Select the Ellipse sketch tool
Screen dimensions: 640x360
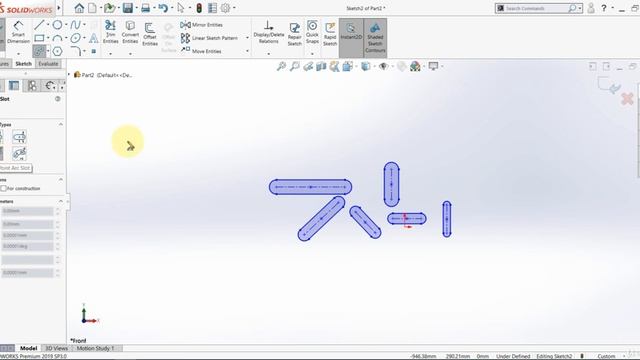point(76,38)
